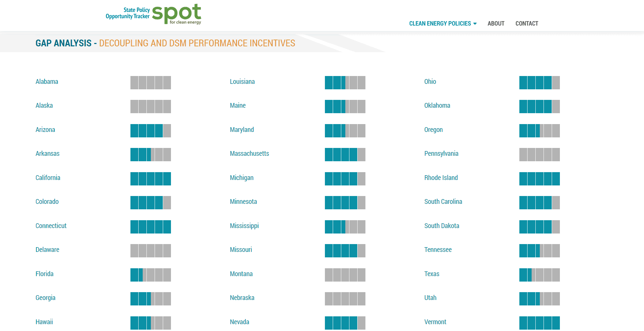Open the About menu item
644x331 pixels.
[x=496, y=24]
